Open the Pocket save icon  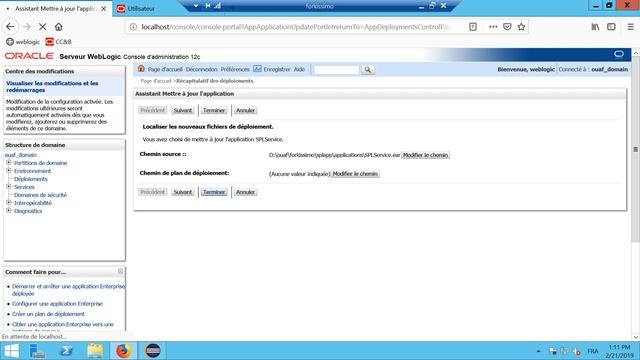click(507, 27)
